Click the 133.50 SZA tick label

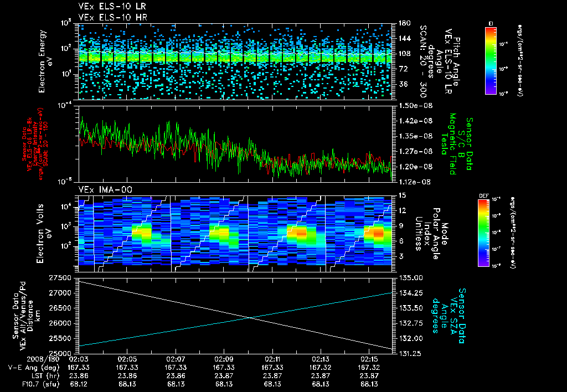click(410, 308)
